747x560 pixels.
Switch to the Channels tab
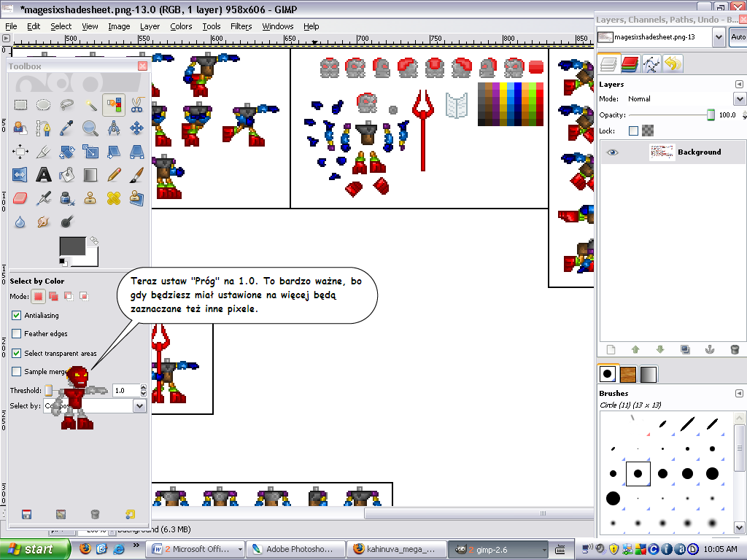[630, 63]
